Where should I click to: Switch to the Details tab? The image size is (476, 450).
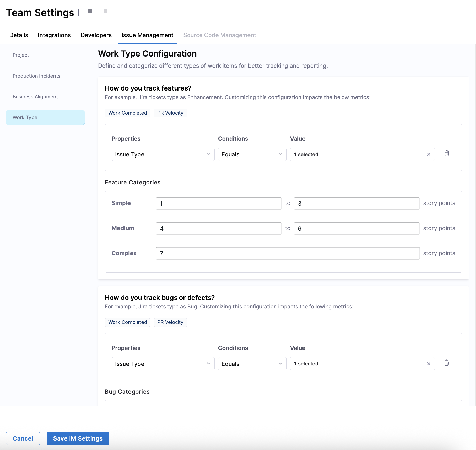[19, 35]
